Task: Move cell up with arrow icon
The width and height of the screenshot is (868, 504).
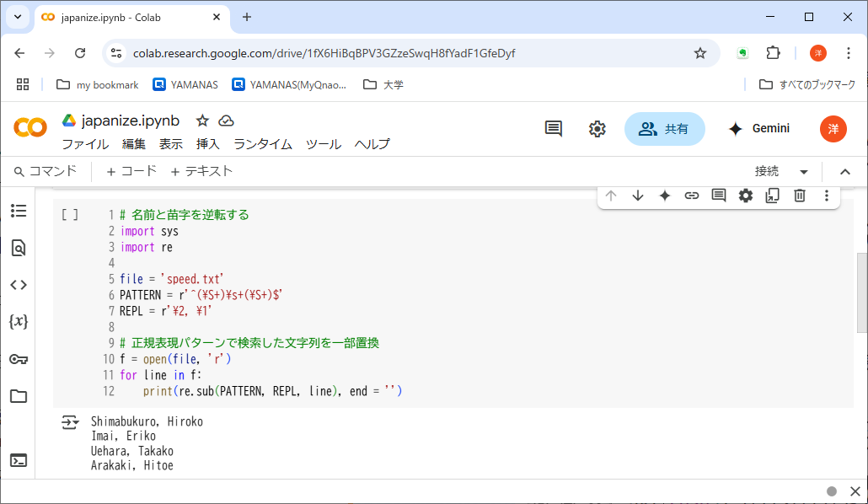Action: (611, 196)
